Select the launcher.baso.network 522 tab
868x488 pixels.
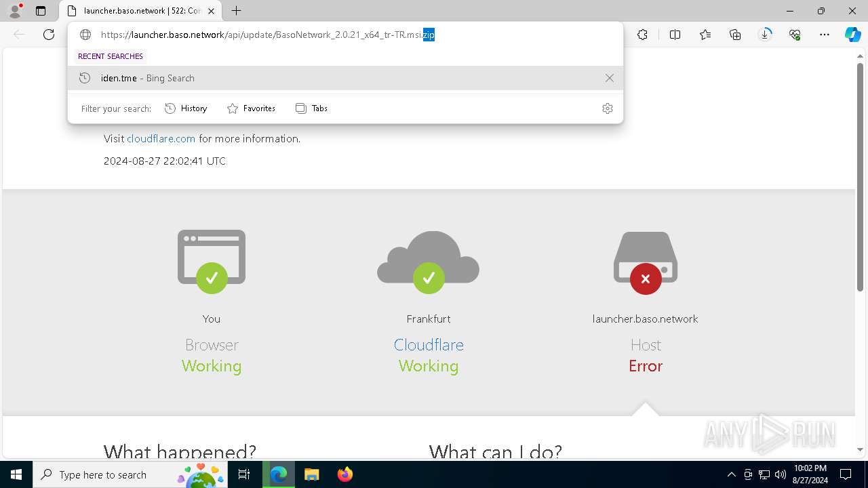click(x=142, y=11)
